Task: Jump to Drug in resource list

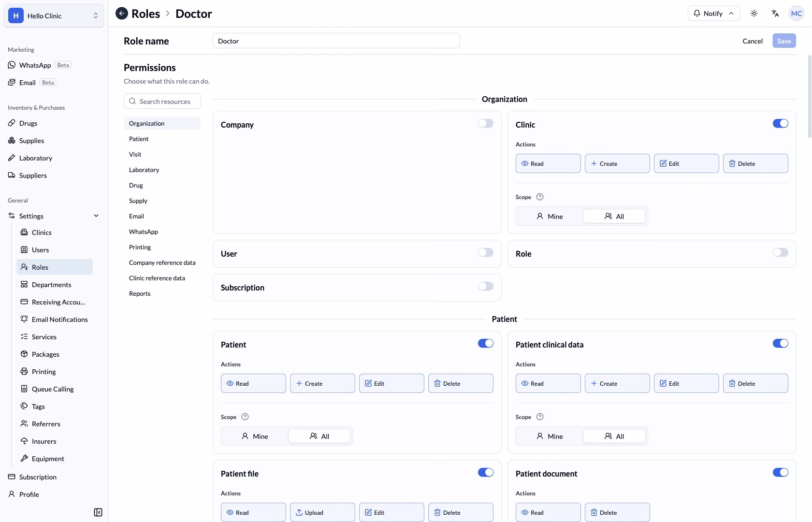Action: pos(162,186)
